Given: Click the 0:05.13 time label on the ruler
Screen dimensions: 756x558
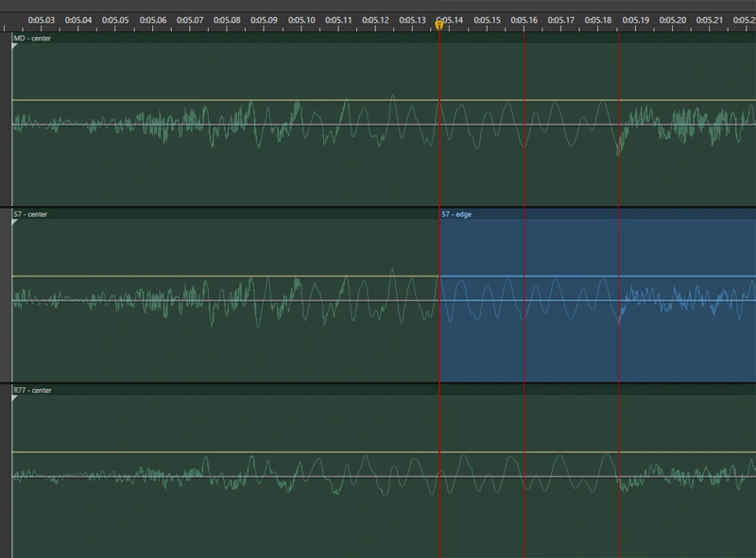Looking at the screenshot, I should click(412, 20).
